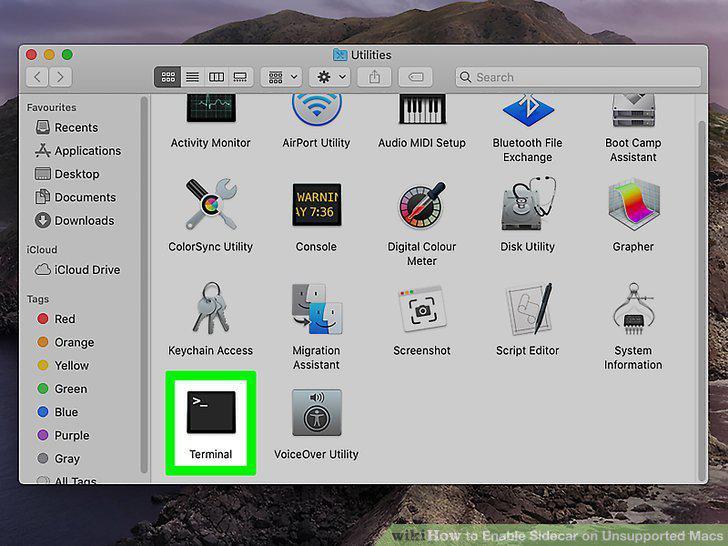
Task: Close the Finder window
Action: 32,55
